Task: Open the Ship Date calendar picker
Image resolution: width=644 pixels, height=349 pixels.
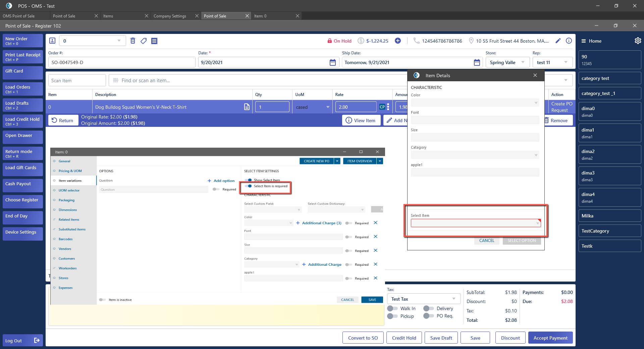Action: coord(477,62)
